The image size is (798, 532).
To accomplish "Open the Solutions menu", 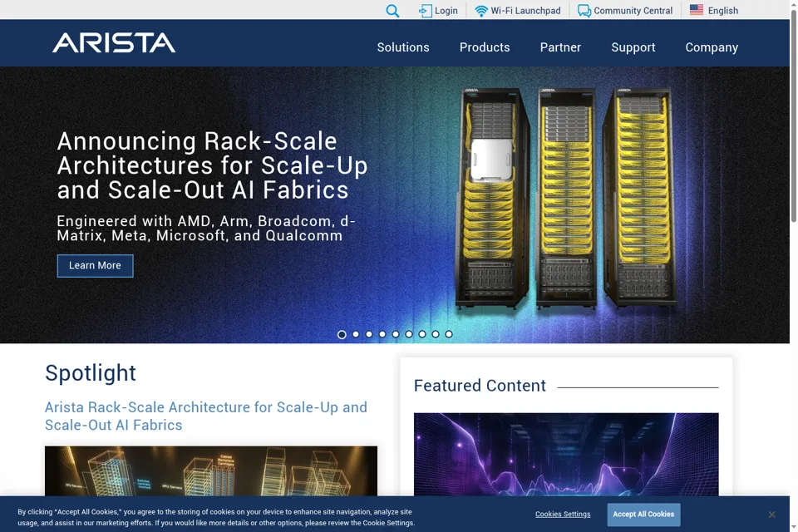I will pyautogui.click(x=403, y=47).
